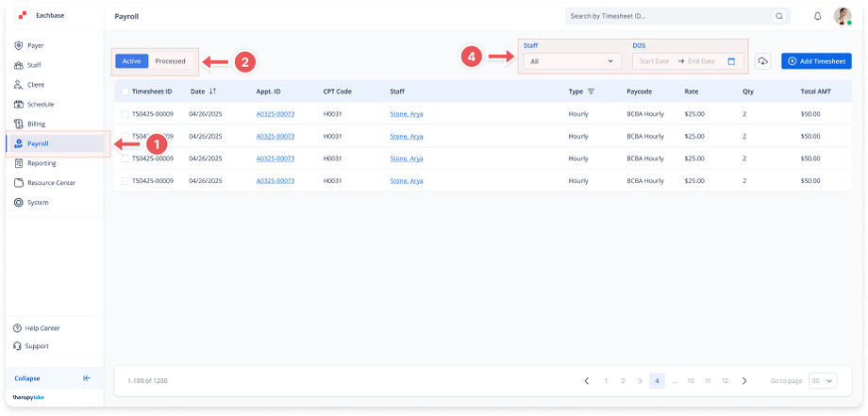Open appointment link A0325-00073 in first row

(275, 114)
